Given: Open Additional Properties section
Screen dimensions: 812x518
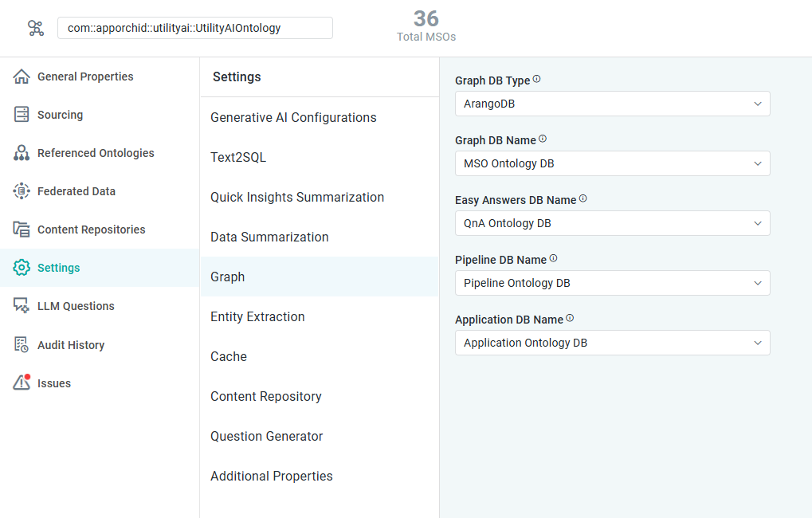Looking at the screenshot, I should pyautogui.click(x=272, y=476).
